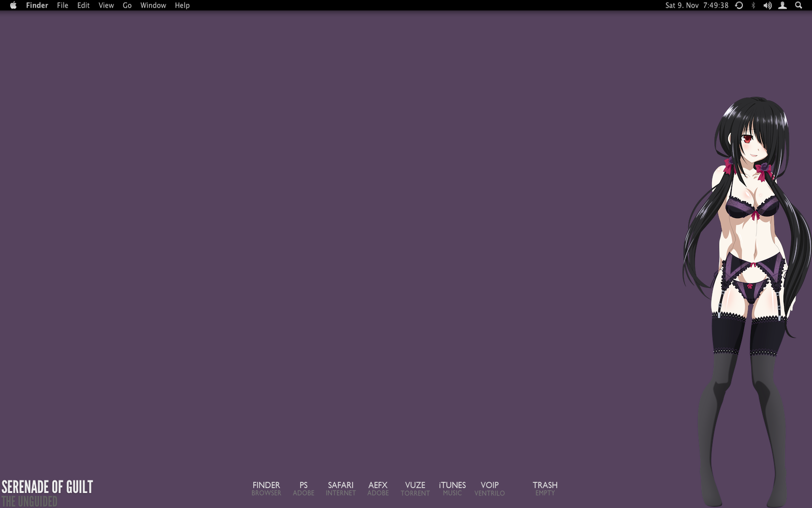Open the Help menu

[x=182, y=5]
